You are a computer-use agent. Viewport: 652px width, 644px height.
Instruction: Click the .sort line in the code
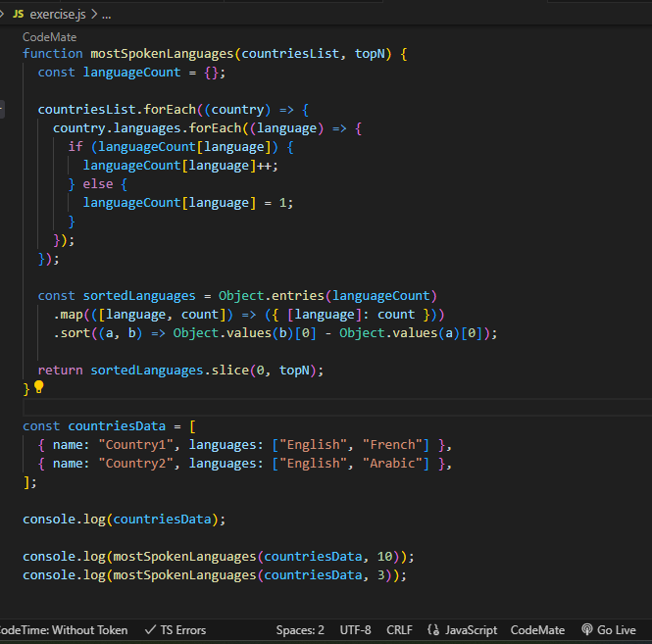tap(275, 333)
